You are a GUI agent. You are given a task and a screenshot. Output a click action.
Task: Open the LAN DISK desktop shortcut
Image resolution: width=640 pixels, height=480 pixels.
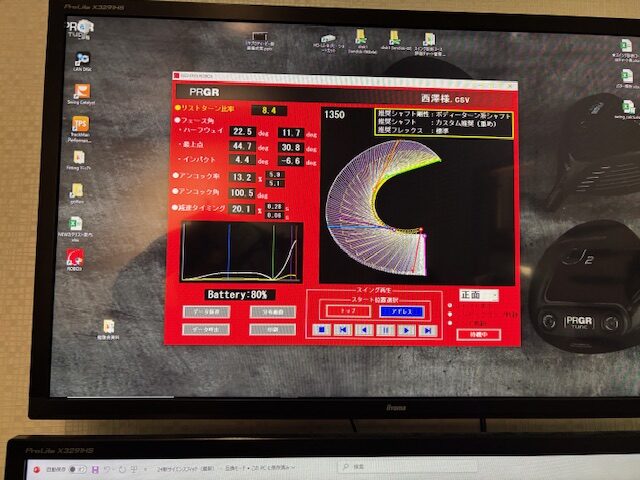click(82, 61)
